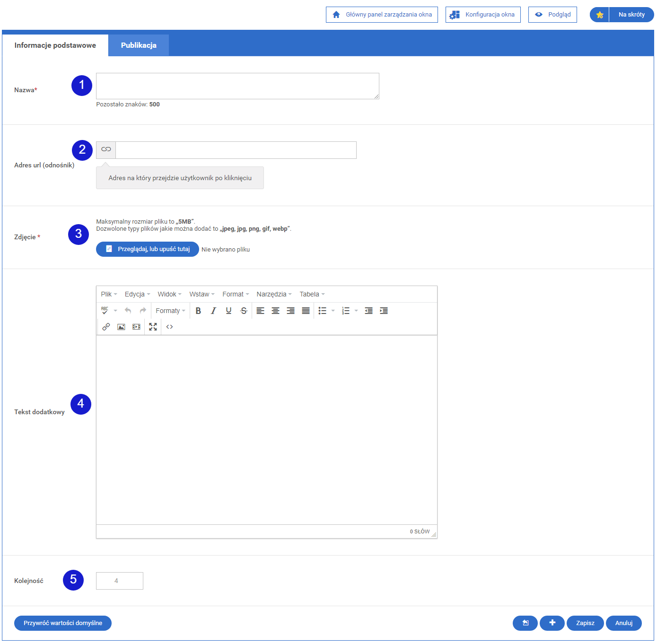The height and width of the screenshot is (644, 657).
Task: Open the Wstaw menu
Action: click(x=202, y=294)
